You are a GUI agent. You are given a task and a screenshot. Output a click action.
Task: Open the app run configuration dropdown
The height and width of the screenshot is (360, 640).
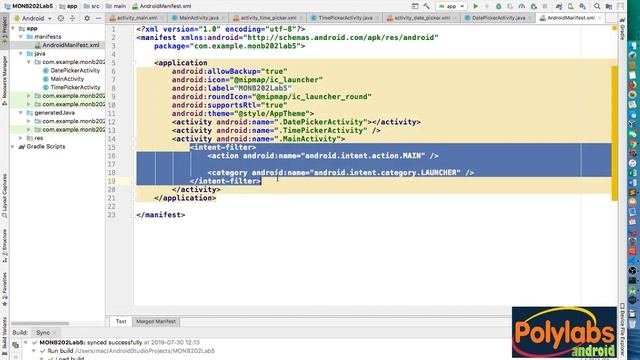click(451, 6)
